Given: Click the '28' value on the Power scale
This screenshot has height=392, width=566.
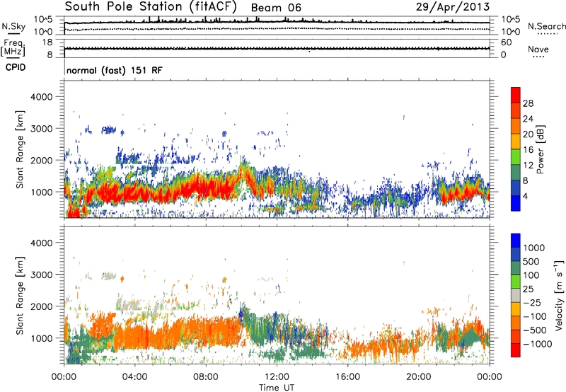Looking at the screenshot, I should [x=528, y=103].
